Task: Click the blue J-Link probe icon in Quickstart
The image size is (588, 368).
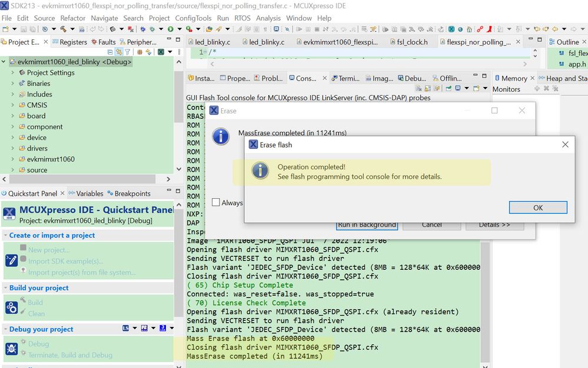Action: 163,328
